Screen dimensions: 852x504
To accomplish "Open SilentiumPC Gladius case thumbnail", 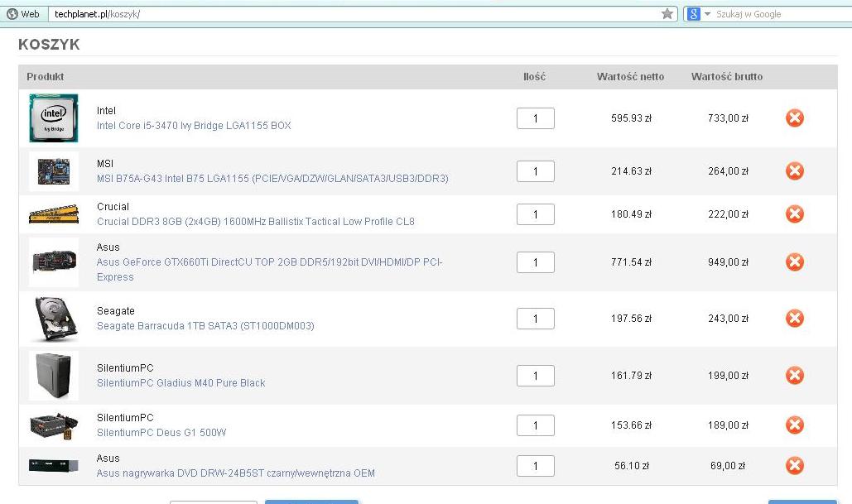I will [x=54, y=375].
